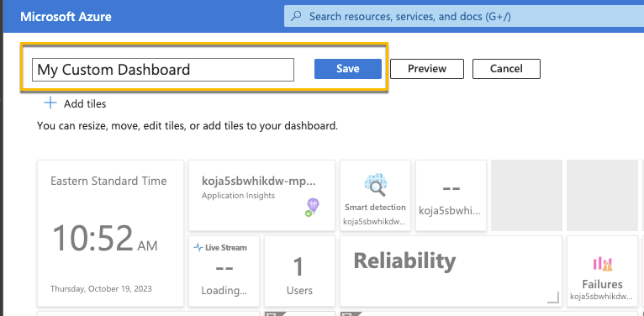Open the Microsoft Azure home link
Image resolution: width=644 pixels, height=316 pixels.
tap(66, 17)
